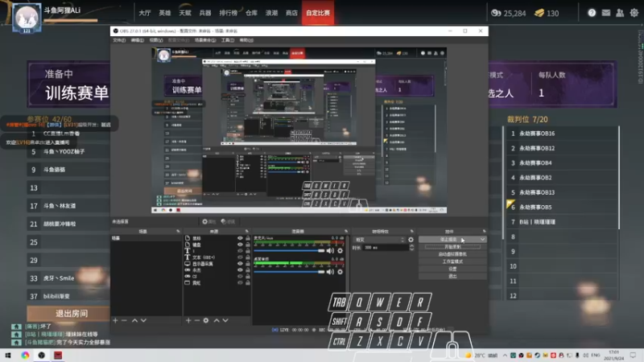The image size is (644, 362).
Task: Switch to the 自定比赛 game tab
Action: pyautogui.click(x=318, y=13)
